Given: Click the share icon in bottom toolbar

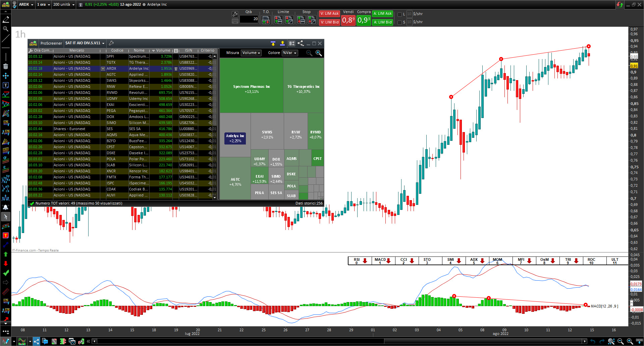Looking at the screenshot, I should tap(36, 341).
